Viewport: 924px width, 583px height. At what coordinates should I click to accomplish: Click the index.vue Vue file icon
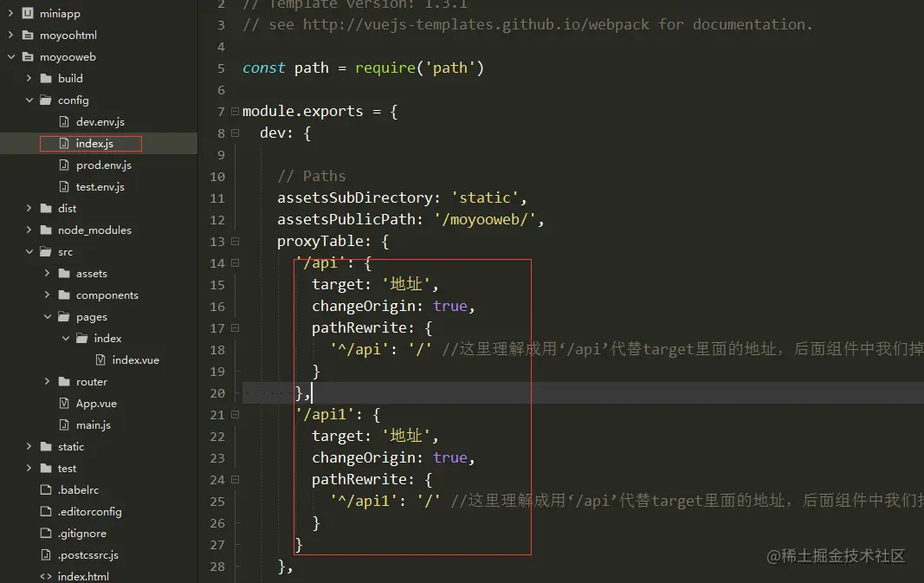(x=100, y=360)
